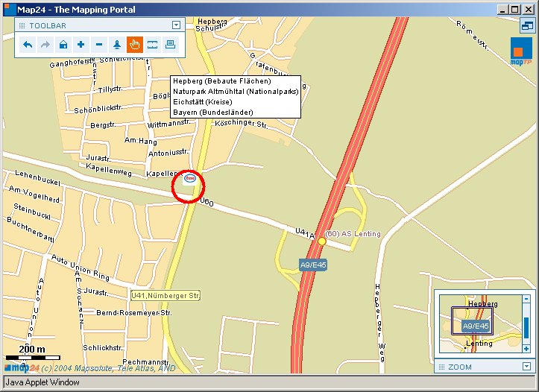Click the overview minimap thumbnail

pos(477,324)
